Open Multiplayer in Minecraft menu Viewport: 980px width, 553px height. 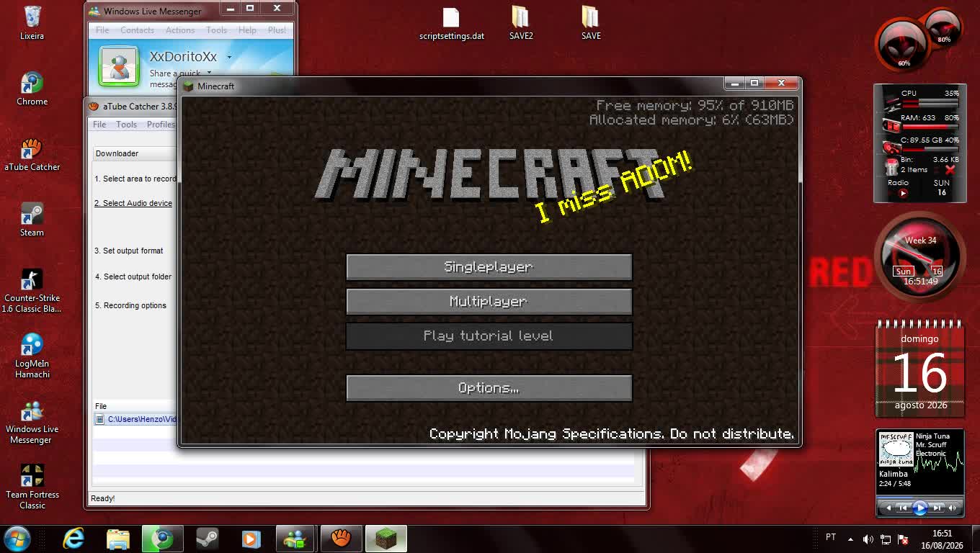pyautogui.click(x=489, y=301)
